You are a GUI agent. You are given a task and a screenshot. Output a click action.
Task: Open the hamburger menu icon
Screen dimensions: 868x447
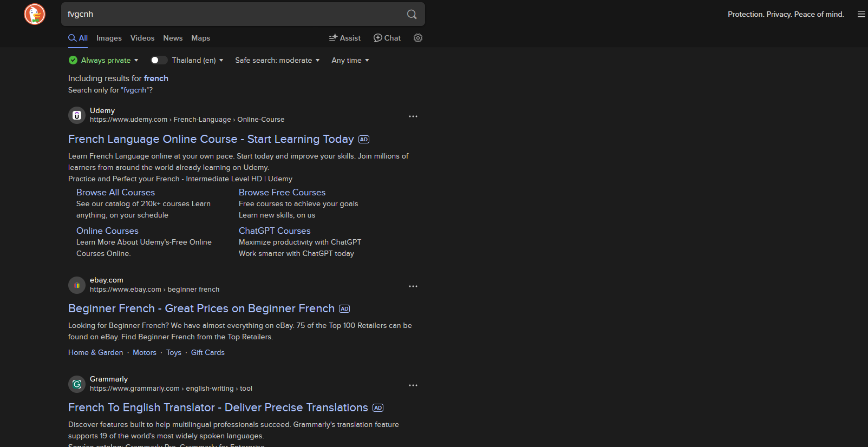[862, 14]
